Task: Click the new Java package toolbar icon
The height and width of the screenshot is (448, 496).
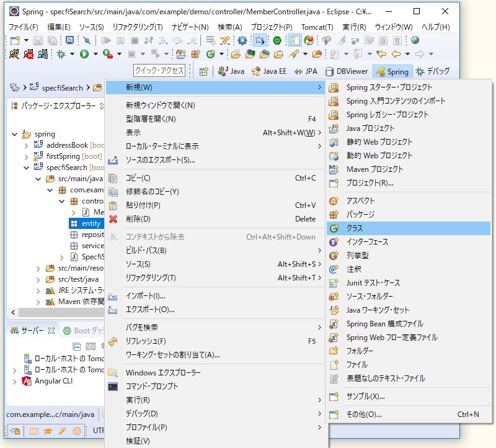Action: coord(195,54)
